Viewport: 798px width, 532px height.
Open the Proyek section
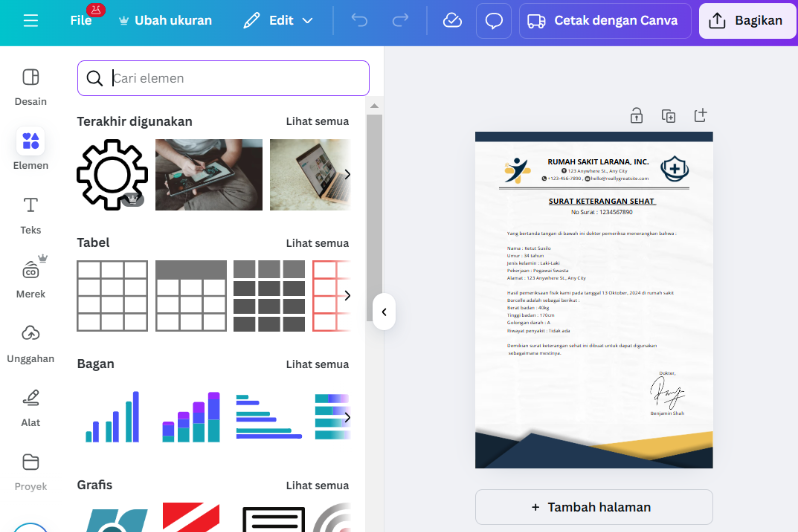pos(31,470)
